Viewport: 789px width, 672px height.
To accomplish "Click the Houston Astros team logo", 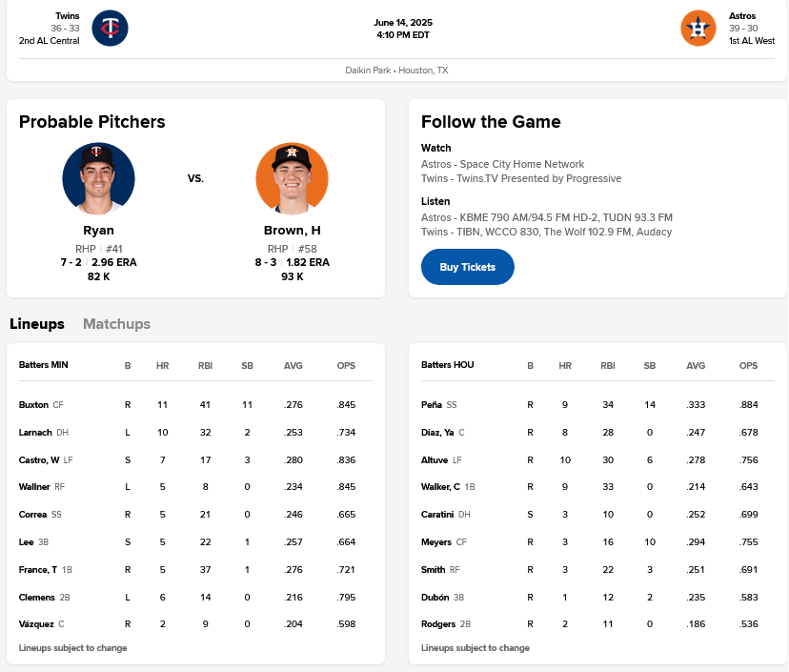I will pyautogui.click(x=698, y=28).
